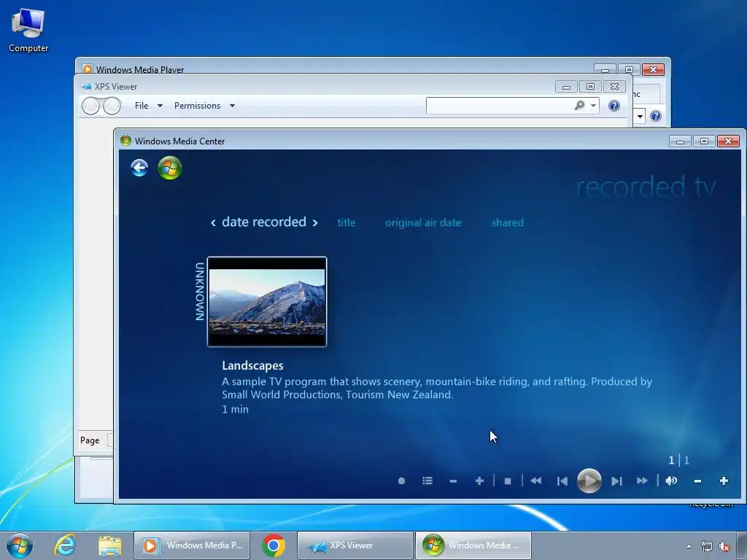Click the XPS Viewer forward navigation circle
This screenshot has width=747, height=560.
coord(112,106)
